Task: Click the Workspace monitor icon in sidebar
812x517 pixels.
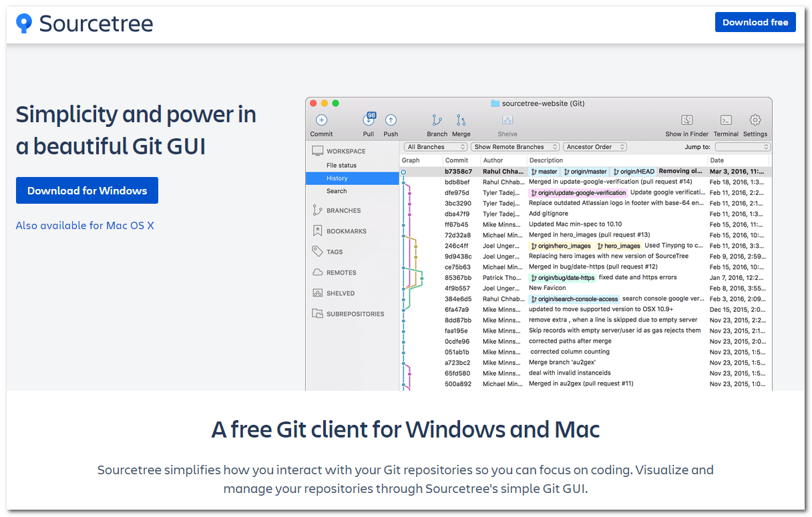Action: point(317,151)
